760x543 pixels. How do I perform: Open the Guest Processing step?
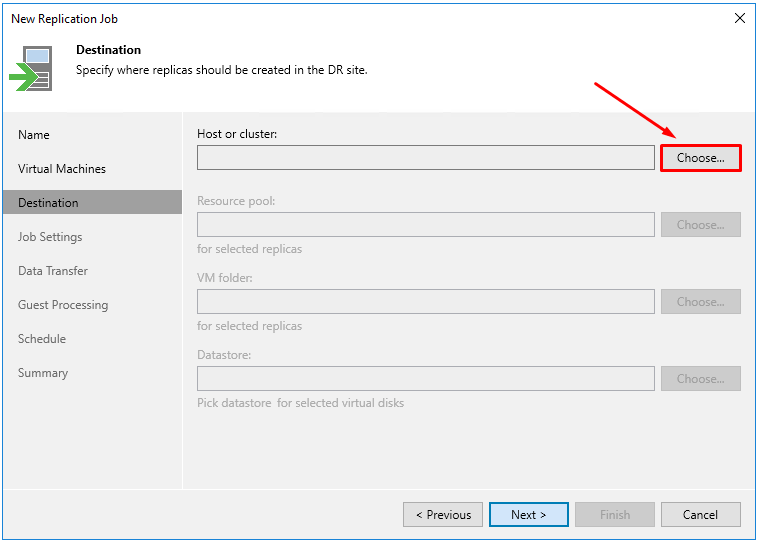63,305
